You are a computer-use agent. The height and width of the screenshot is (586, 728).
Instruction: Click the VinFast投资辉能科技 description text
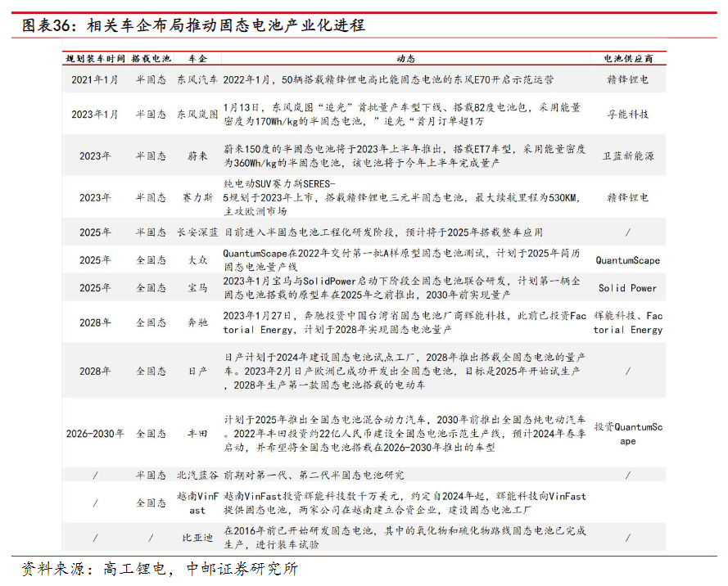tap(405, 503)
